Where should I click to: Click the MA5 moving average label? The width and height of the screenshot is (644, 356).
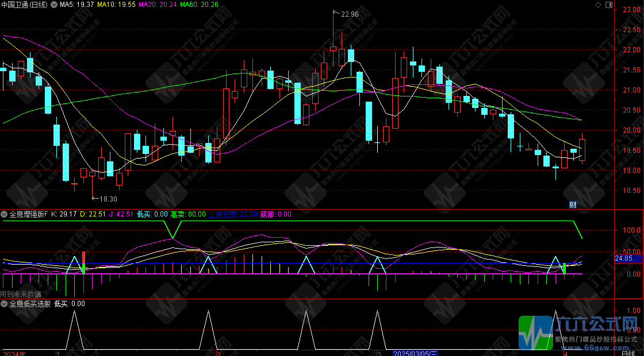pyautogui.click(x=77, y=5)
